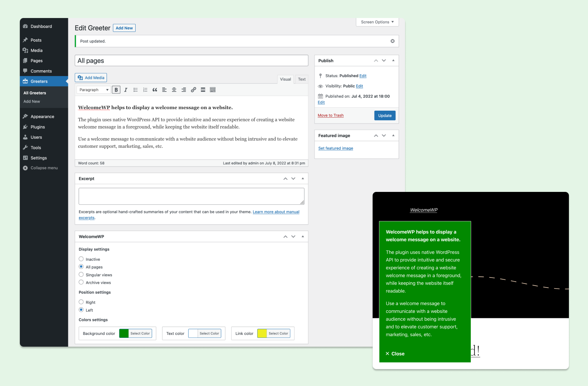The image size is (588, 386).
Task: Edit the post Status
Action: (x=363, y=76)
